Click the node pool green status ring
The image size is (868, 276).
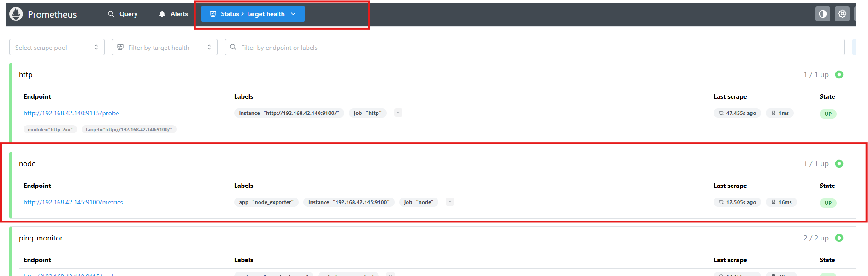pos(839,163)
